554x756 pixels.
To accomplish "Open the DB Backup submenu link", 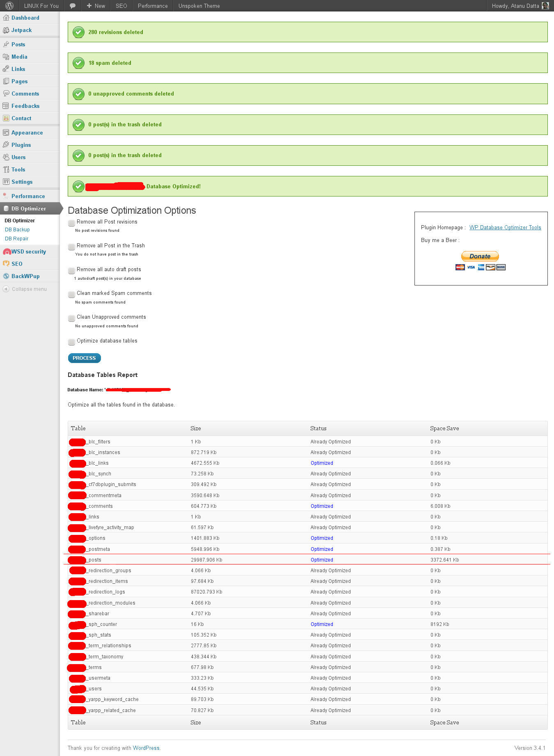I will point(17,230).
